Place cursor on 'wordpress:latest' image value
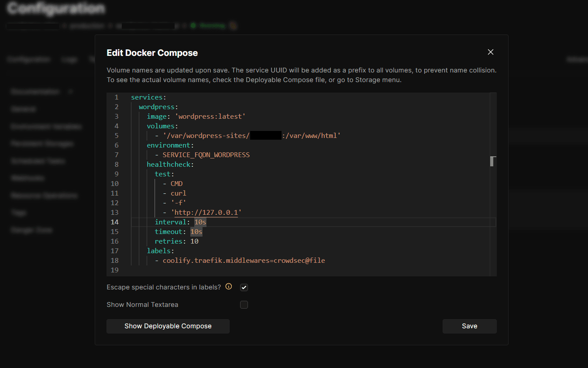This screenshot has height=368, width=588. tap(210, 117)
